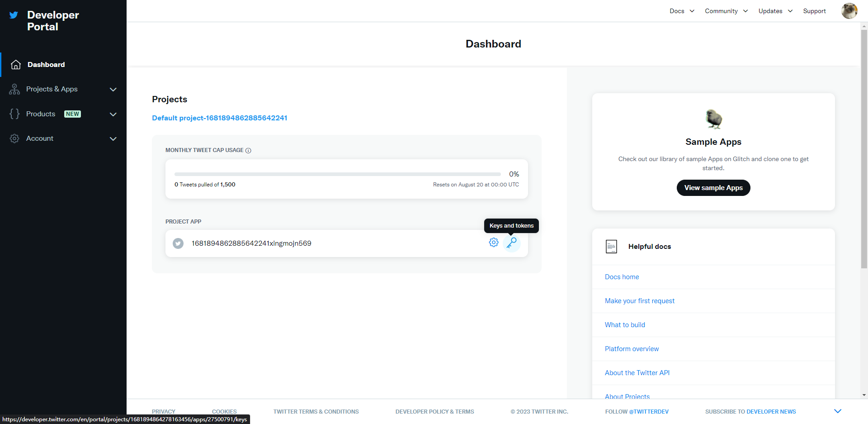Open the user profile avatar
This screenshot has width=868, height=424.
tap(849, 11)
